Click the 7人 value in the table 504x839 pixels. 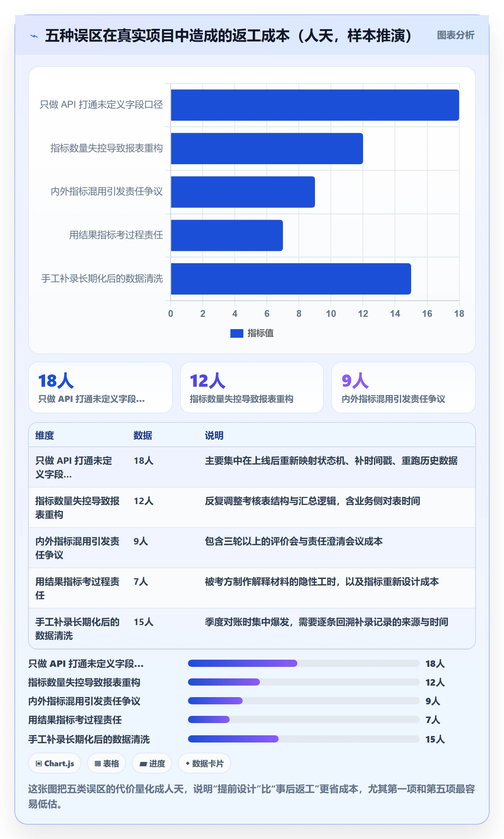coord(141,582)
